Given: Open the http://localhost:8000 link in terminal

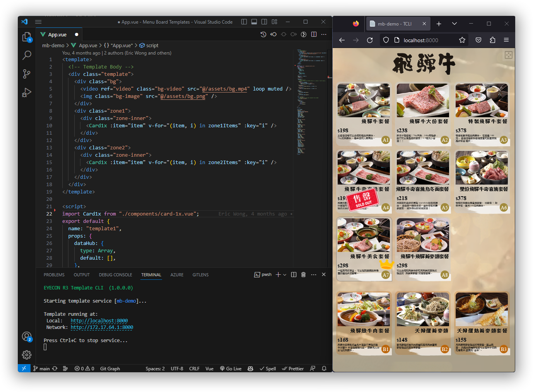Looking at the screenshot, I should pos(99,321).
